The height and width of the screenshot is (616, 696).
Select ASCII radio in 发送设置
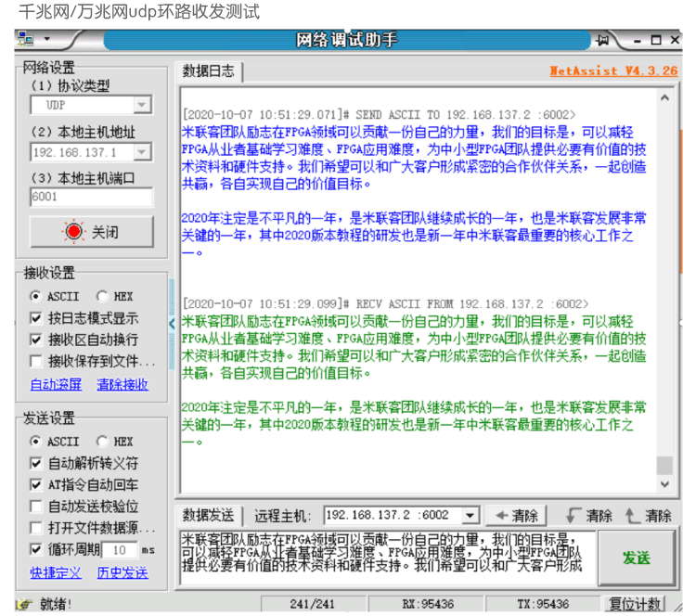[55, 442]
